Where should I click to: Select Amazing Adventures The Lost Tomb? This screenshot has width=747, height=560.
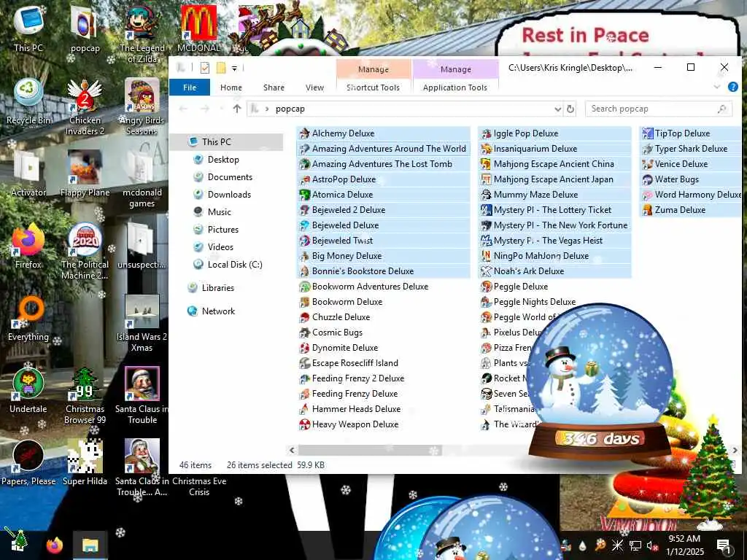(376, 164)
